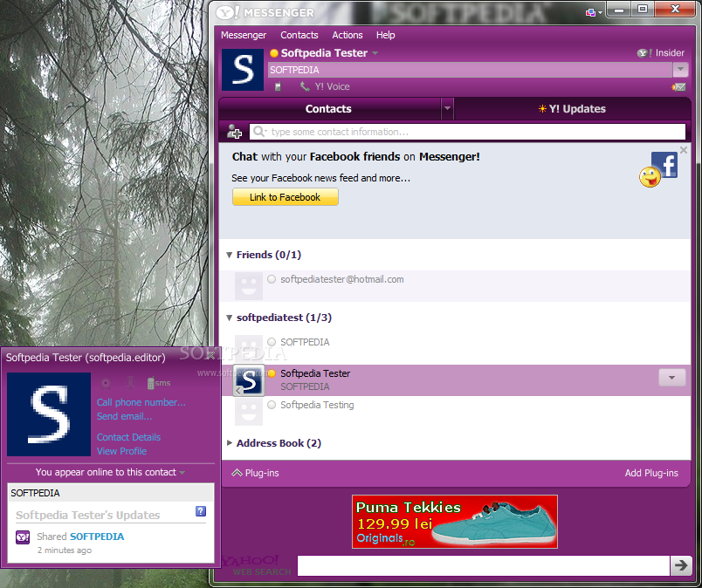Click the Yahoo web search input field
702x588 pixels.
coord(483,565)
